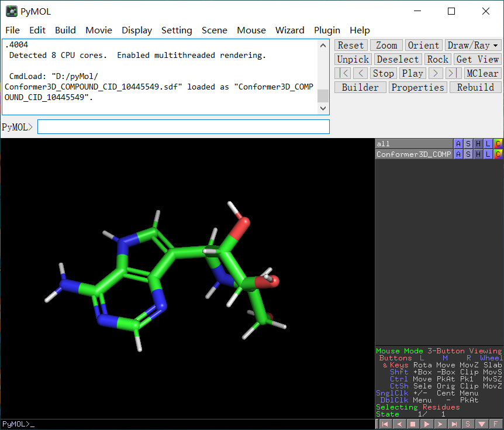
Task: Click the Stop button
Action: pos(384,73)
